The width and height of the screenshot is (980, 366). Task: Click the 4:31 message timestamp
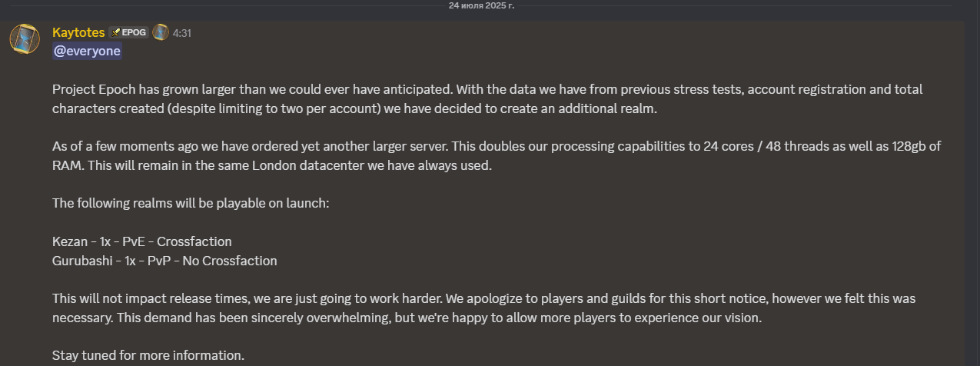pos(182,33)
